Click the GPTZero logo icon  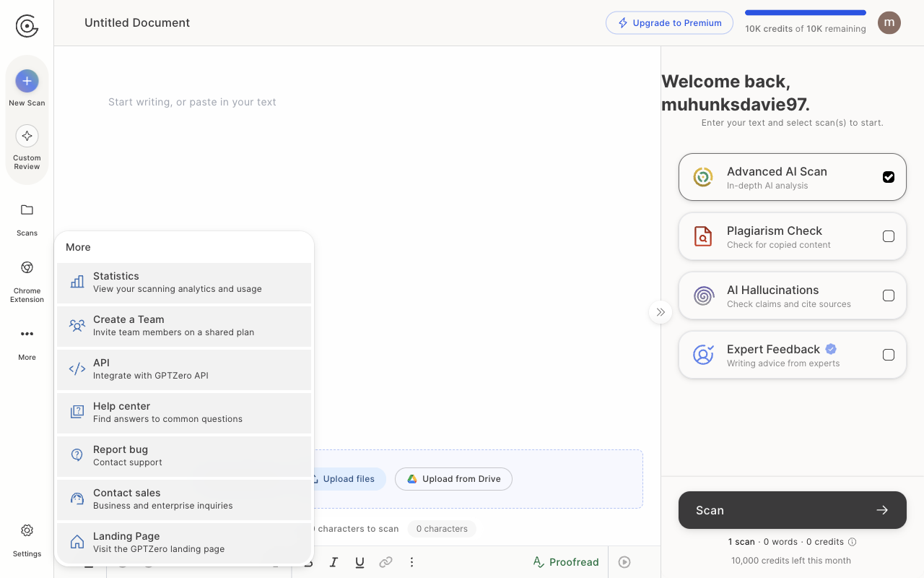(27, 26)
